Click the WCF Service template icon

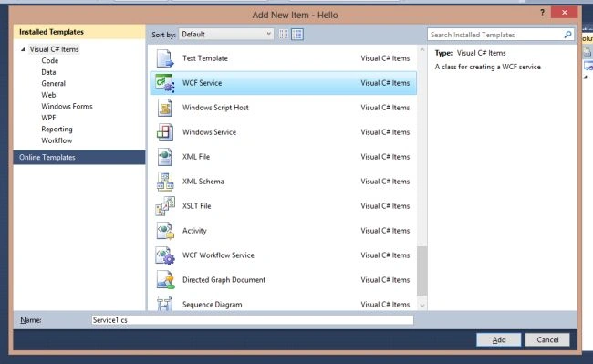pos(165,83)
